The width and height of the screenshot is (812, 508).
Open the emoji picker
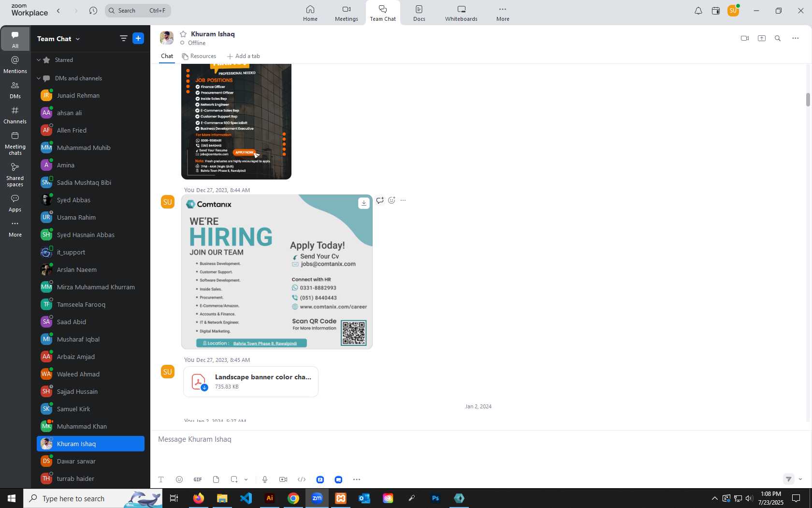179,479
